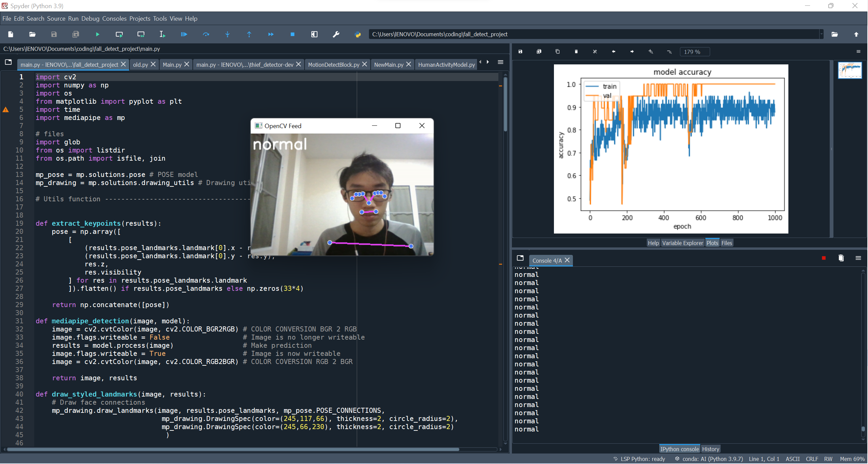
Task: Open the PYTHONPATH manager Python icon
Action: (x=357, y=34)
